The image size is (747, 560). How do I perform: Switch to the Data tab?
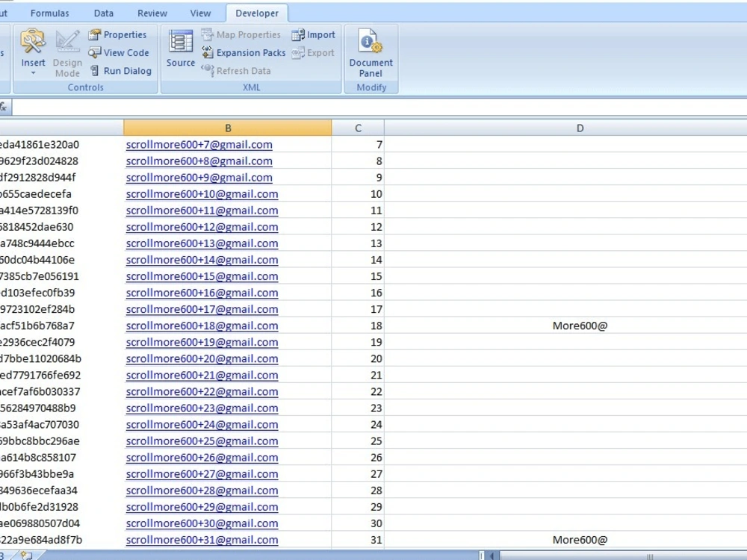[x=103, y=13]
